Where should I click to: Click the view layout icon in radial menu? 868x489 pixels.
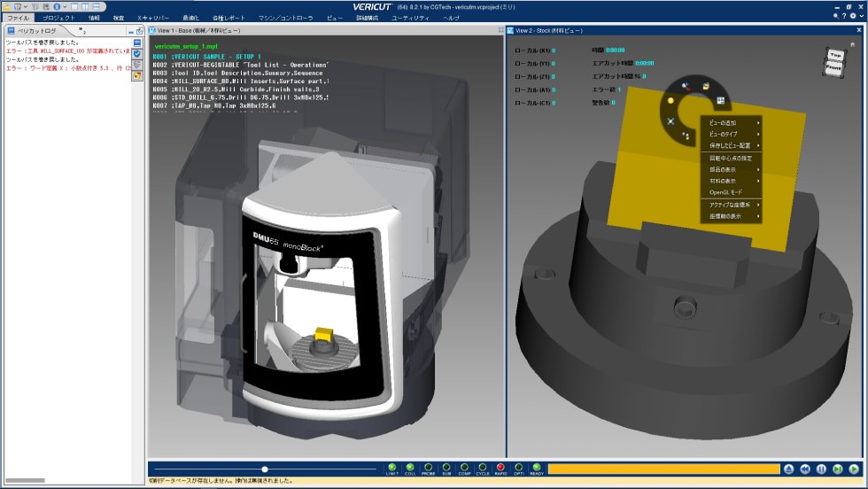click(720, 99)
